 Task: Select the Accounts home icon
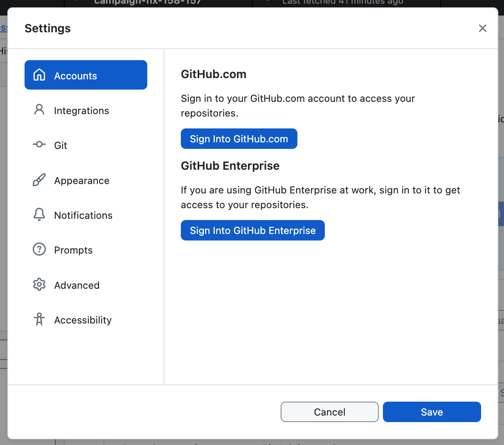(x=39, y=75)
